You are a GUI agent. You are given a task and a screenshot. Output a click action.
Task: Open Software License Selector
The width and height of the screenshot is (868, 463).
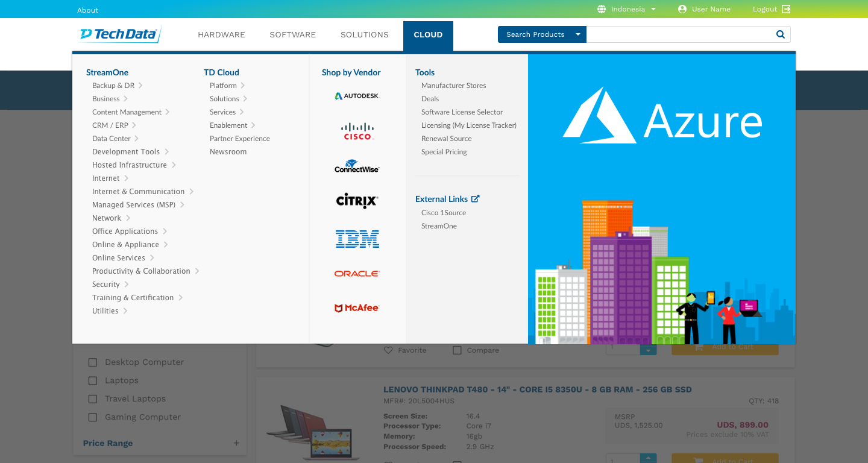(x=462, y=112)
